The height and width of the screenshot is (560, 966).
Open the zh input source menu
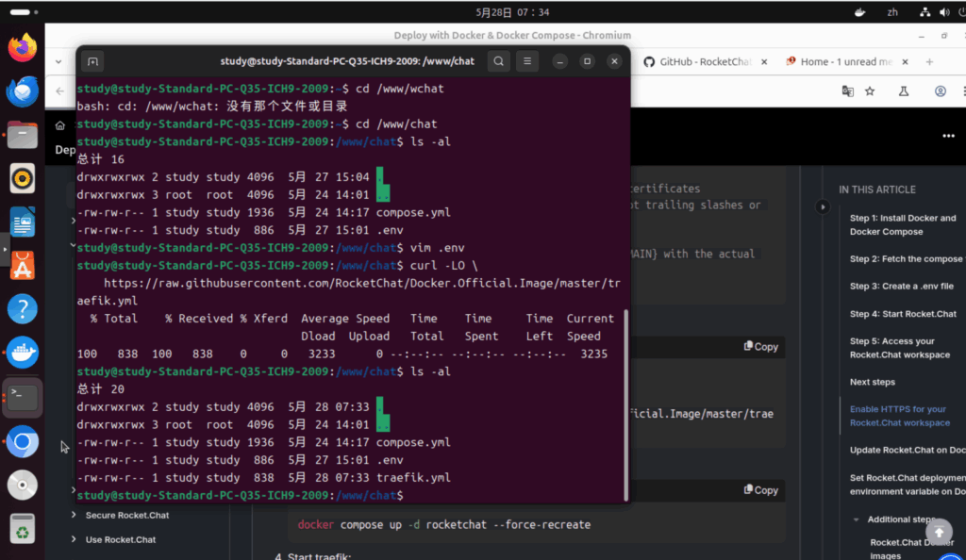click(x=892, y=12)
